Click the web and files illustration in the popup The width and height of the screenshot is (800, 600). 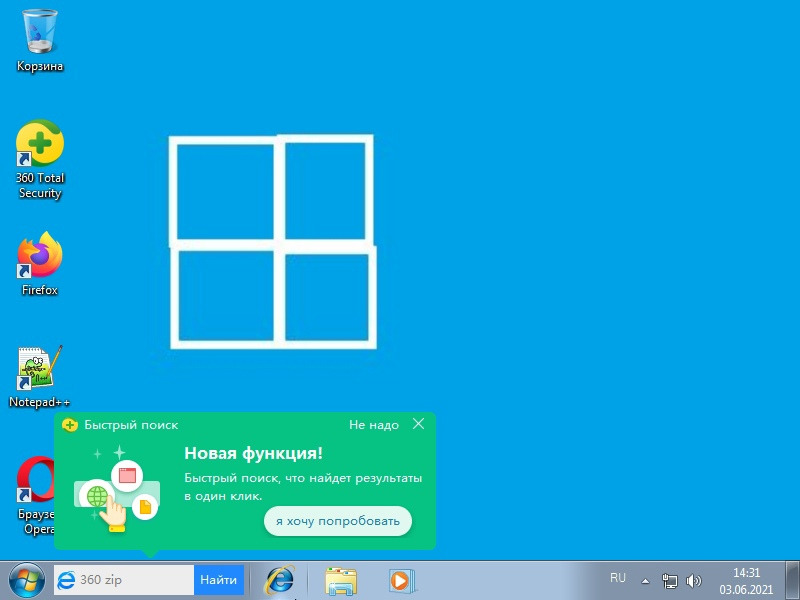point(118,490)
